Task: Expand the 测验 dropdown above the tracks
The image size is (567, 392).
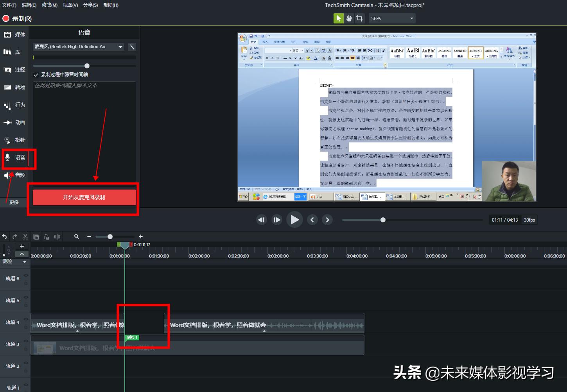Action: 25,262
